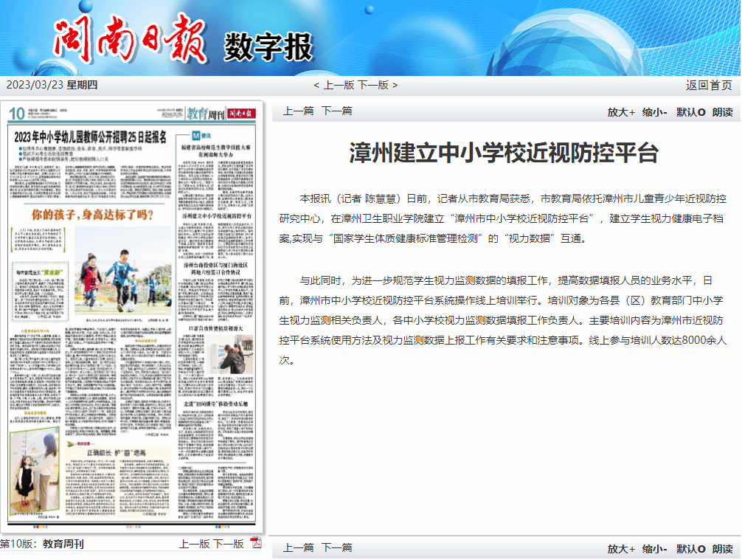Image resolution: width=742 pixels, height=560 pixels.
Task: Reset font size with top 默认O
Action: pyautogui.click(x=691, y=112)
